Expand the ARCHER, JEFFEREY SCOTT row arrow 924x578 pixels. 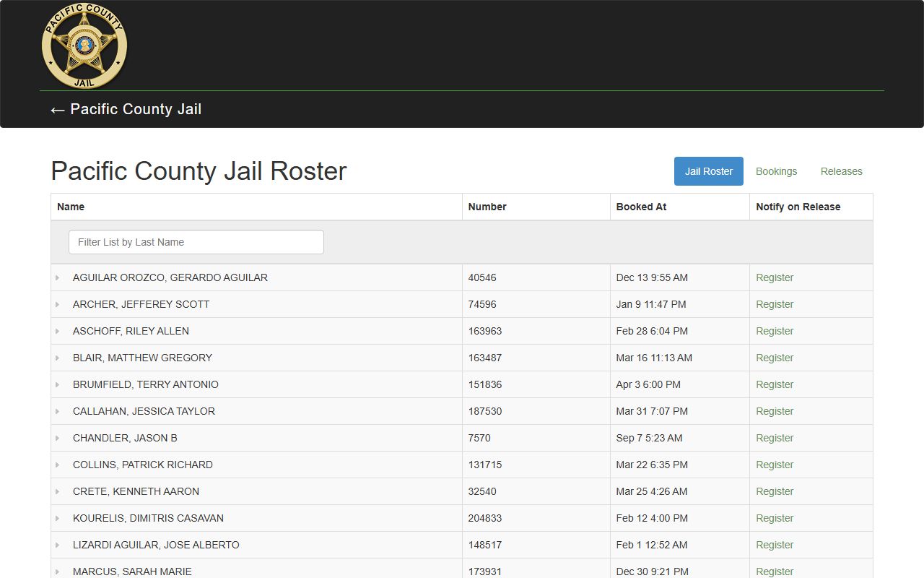[x=58, y=304]
